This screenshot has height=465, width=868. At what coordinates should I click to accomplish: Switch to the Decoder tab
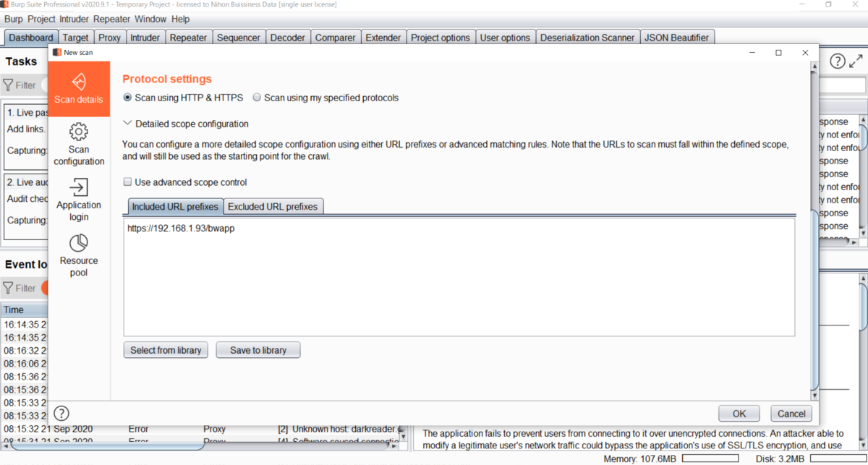click(288, 38)
